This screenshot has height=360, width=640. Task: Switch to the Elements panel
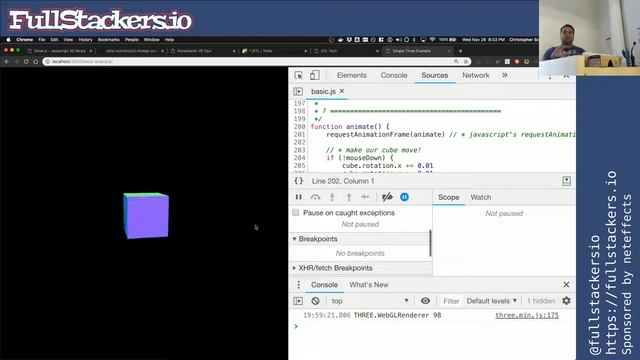[x=352, y=76]
